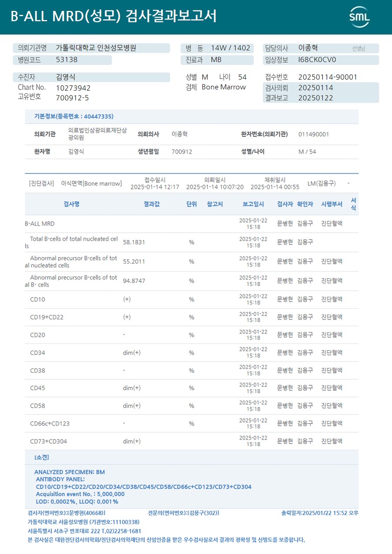392x554 pixels.
Task: Click the SML logo in the header
Action: pyautogui.click(x=359, y=17)
